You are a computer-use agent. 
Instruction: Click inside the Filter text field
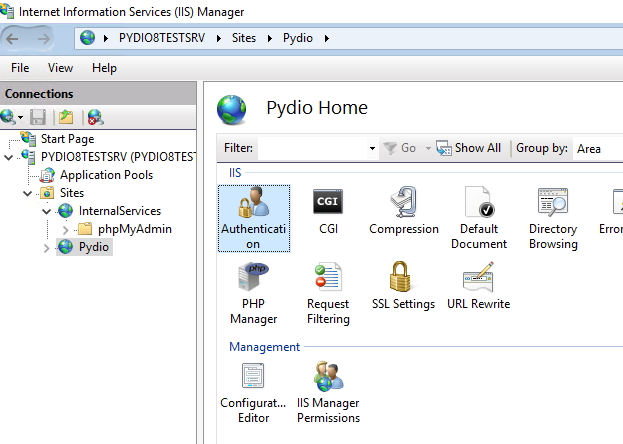pyautogui.click(x=313, y=148)
